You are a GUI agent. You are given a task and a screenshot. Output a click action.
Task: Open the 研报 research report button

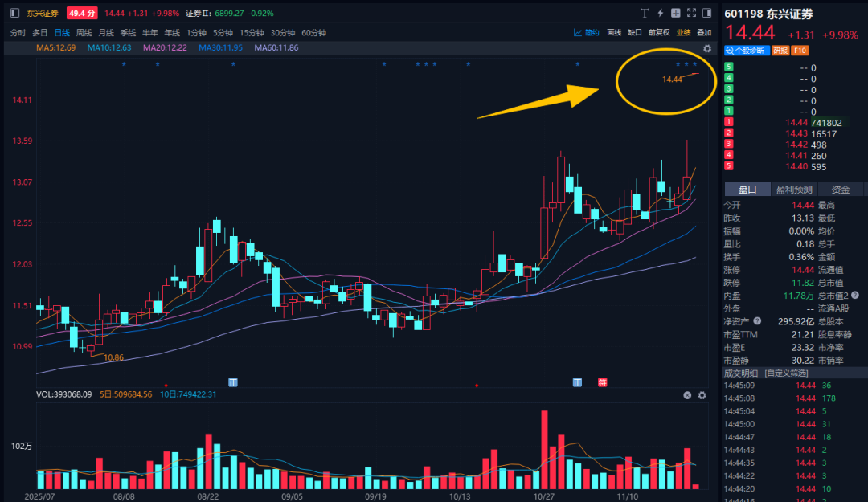click(780, 51)
